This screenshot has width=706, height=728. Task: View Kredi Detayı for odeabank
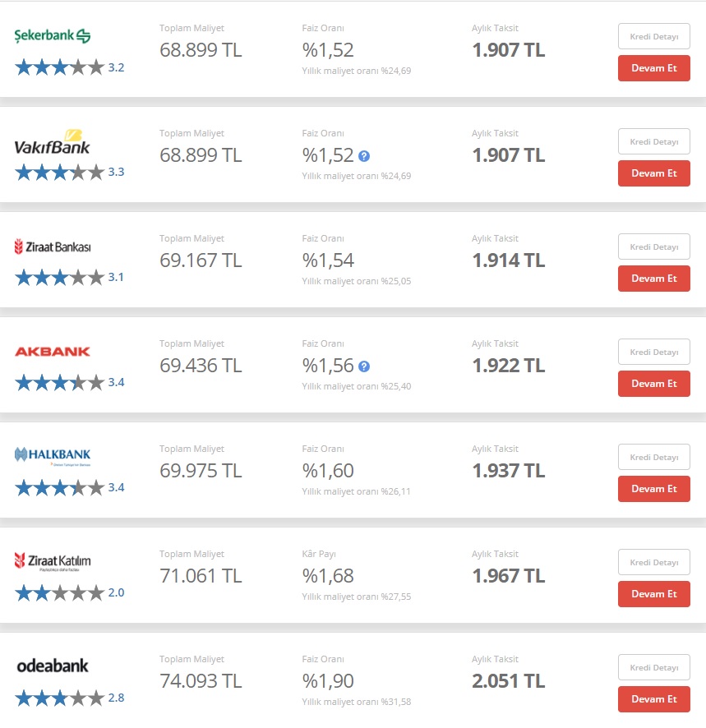click(x=654, y=667)
